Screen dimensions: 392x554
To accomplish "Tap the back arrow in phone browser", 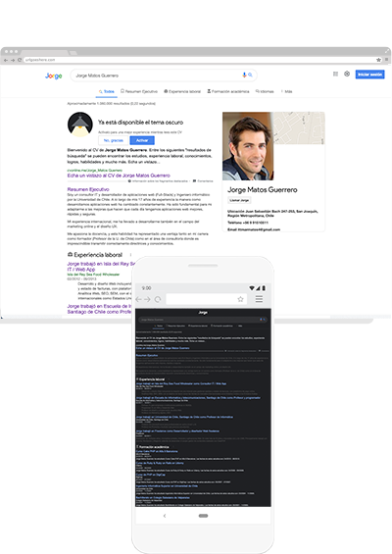I will pyautogui.click(x=138, y=299).
